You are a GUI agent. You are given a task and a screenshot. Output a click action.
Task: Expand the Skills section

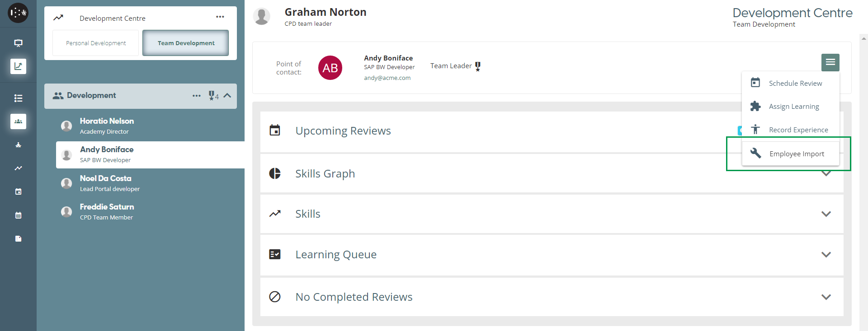pos(826,214)
